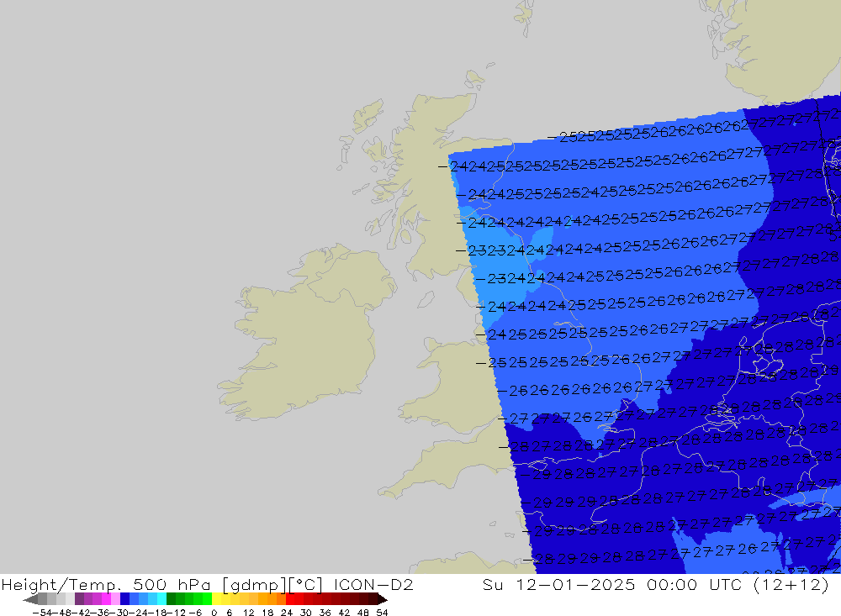Click the 'Height/Temp. 500 hPa' chart title

pyautogui.click(x=106, y=585)
